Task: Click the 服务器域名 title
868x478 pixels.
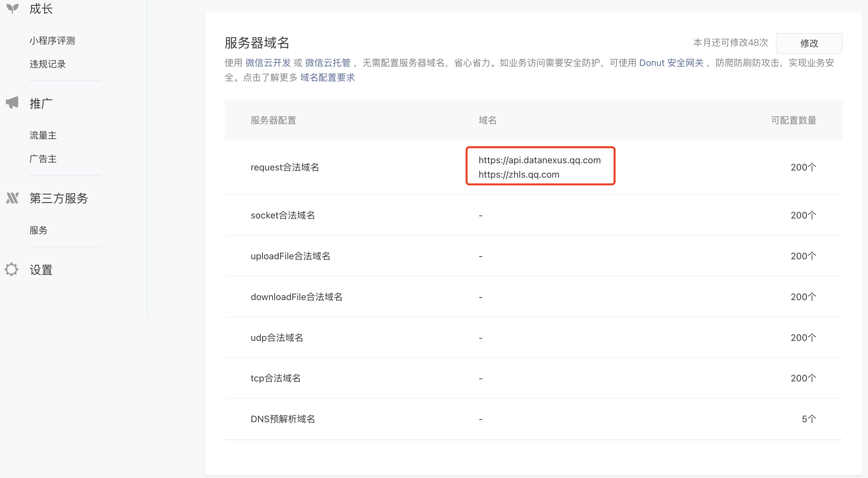Action: pos(257,43)
